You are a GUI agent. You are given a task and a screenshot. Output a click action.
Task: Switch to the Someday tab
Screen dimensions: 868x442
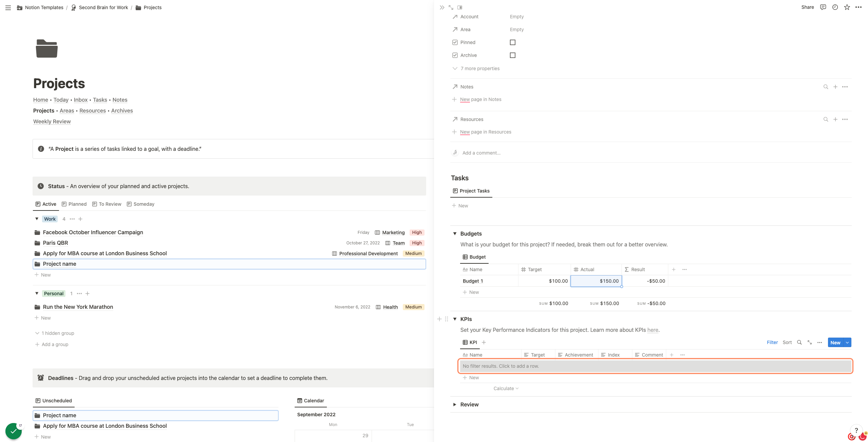tap(141, 204)
